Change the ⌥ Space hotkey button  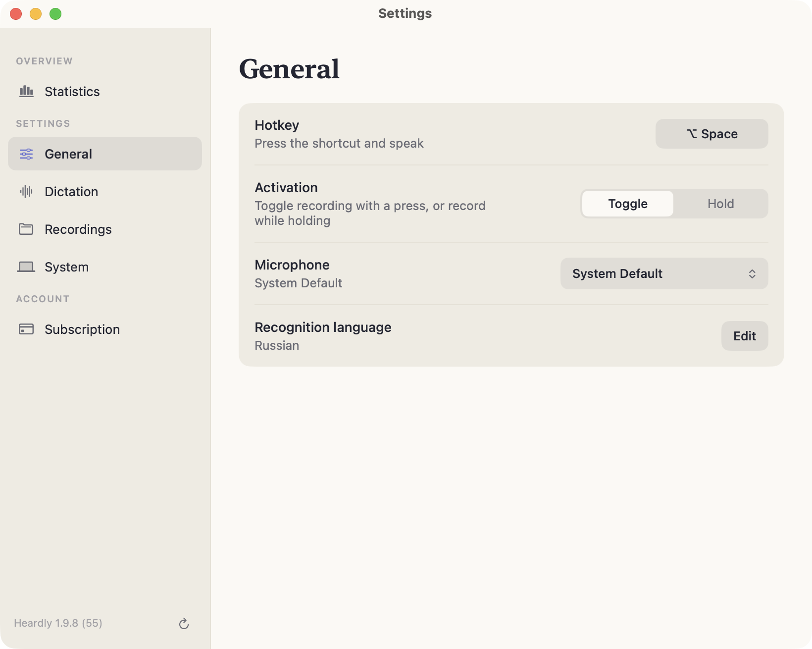pos(711,134)
